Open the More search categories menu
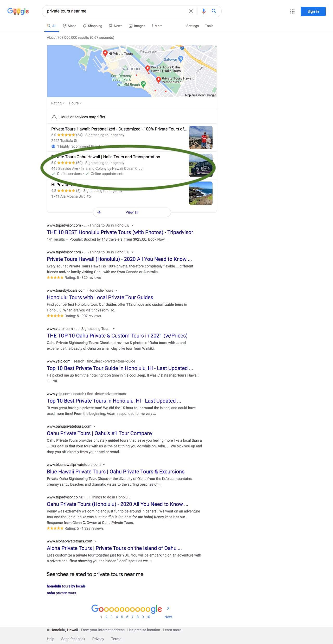333x644 pixels. pos(157,26)
